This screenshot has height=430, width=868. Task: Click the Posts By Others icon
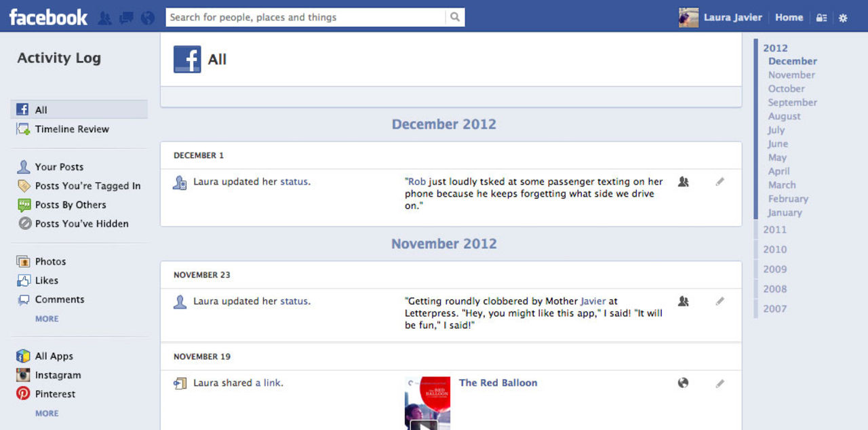click(x=23, y=205)
